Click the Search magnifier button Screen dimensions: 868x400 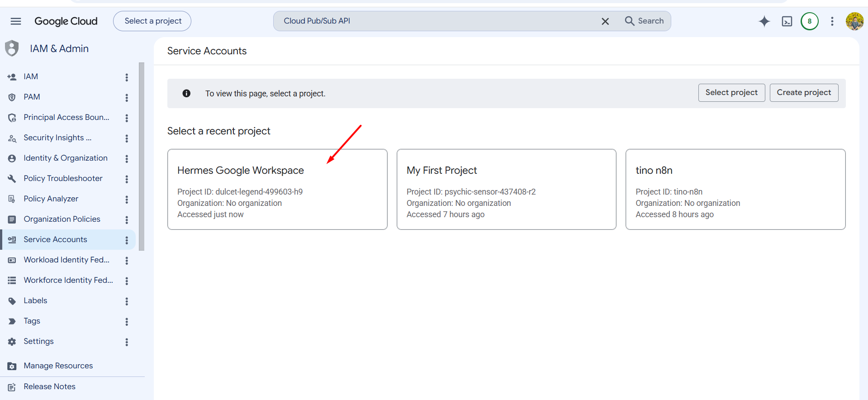point(644,21)
